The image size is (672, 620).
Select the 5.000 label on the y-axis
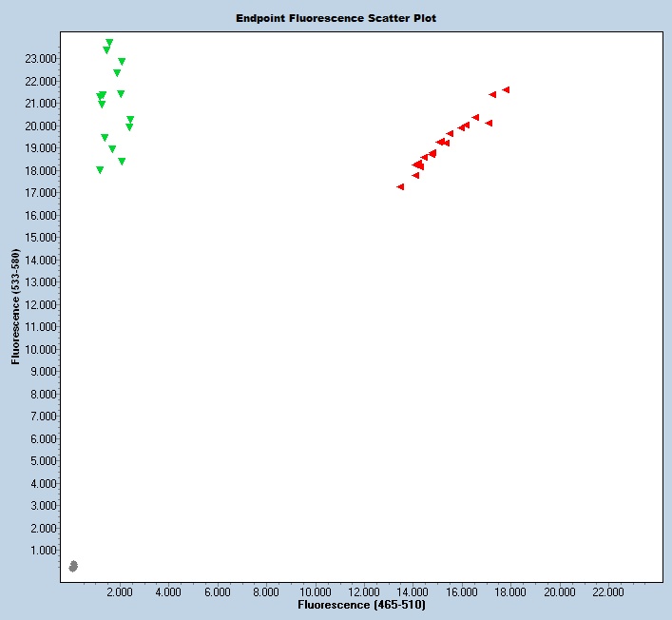(44, 461)
